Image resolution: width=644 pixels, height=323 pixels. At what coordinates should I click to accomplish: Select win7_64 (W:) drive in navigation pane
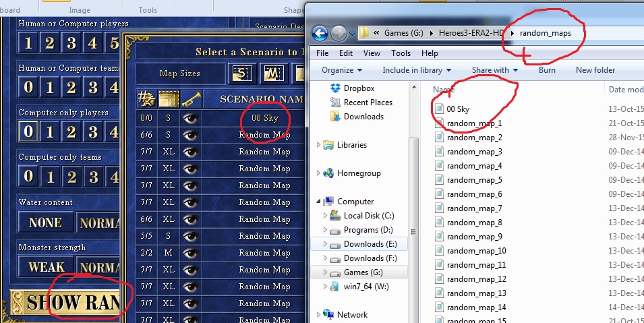click(x=366, y=287)
